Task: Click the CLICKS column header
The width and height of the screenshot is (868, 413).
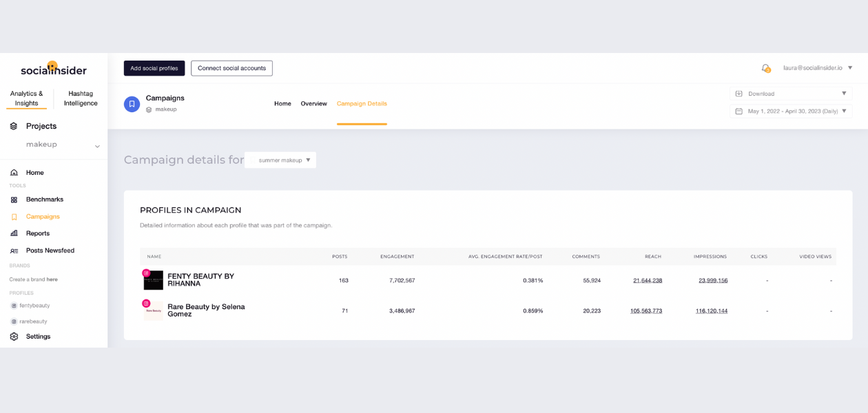Action: tap(759, 257)
